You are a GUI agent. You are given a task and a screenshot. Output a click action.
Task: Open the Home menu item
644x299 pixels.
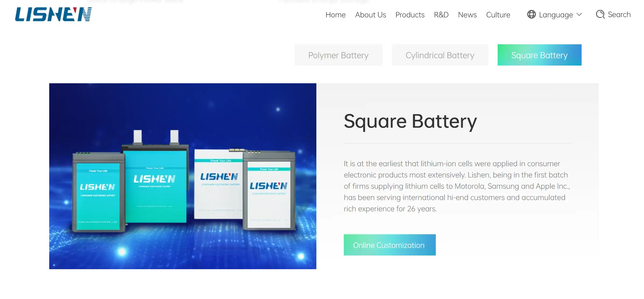[x=335, y=15]
